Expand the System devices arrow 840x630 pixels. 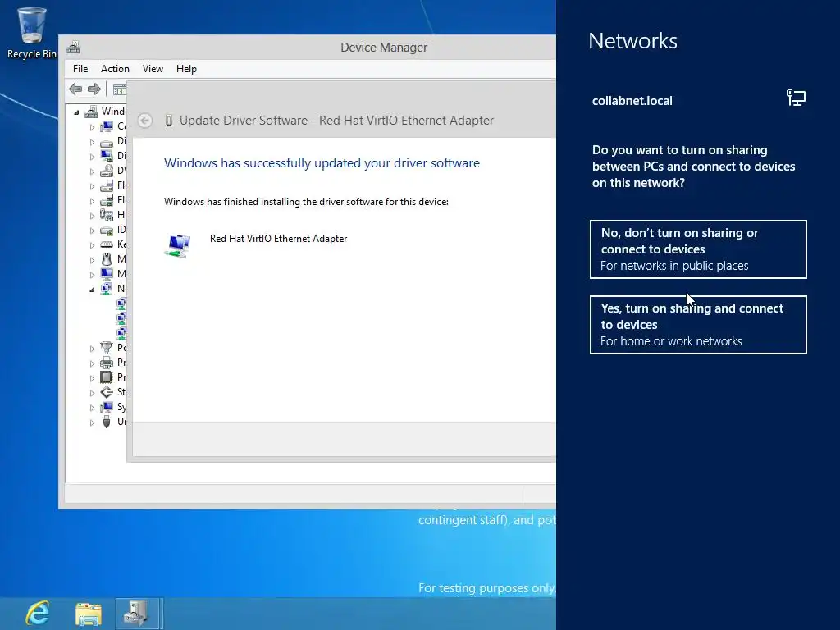coord(92,408)
